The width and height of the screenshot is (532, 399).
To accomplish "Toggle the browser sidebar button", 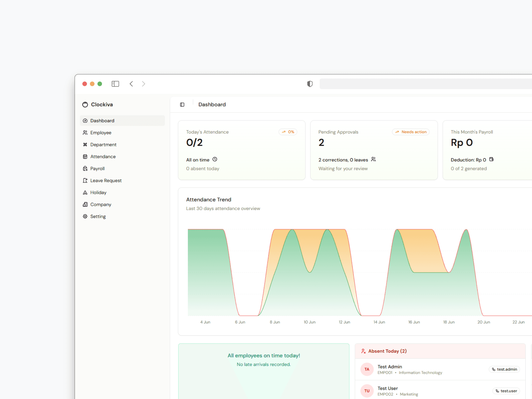I will pos(115,84).
